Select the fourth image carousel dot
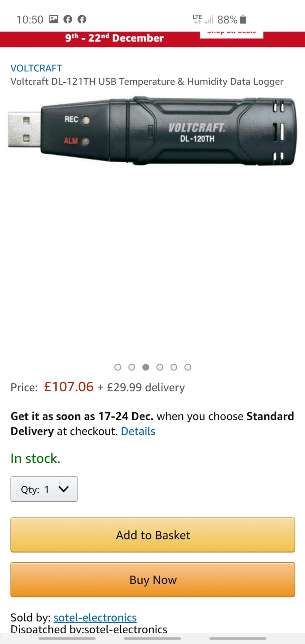Viewport: 305px width, 644px height. pos(160,367)
